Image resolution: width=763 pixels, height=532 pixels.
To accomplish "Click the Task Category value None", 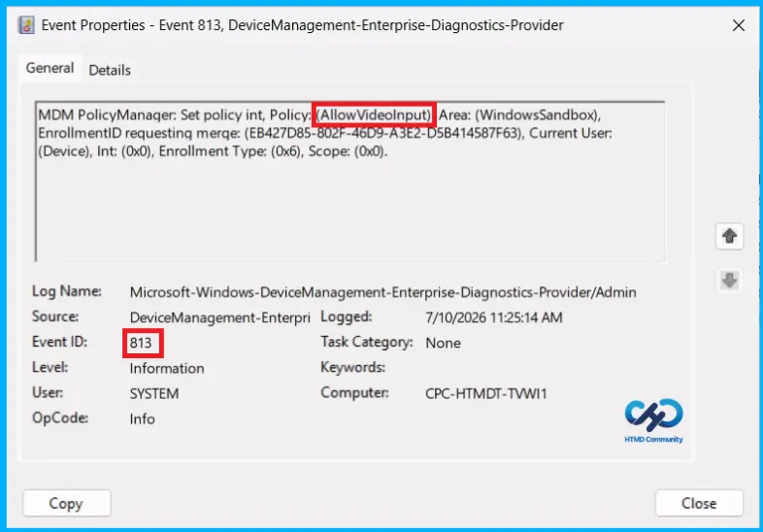I will coord(443,343).
